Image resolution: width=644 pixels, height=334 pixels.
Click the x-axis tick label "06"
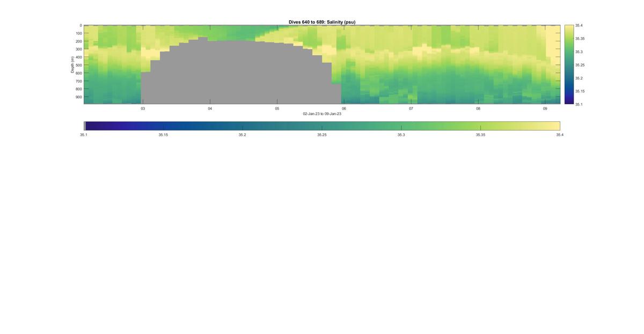click(344, 108)
